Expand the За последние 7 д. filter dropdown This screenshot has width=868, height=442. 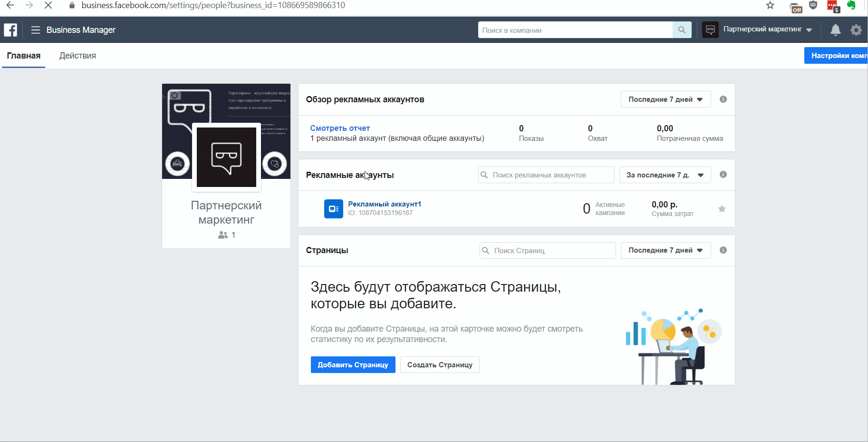pyautogui.click(x=665, y=175)
